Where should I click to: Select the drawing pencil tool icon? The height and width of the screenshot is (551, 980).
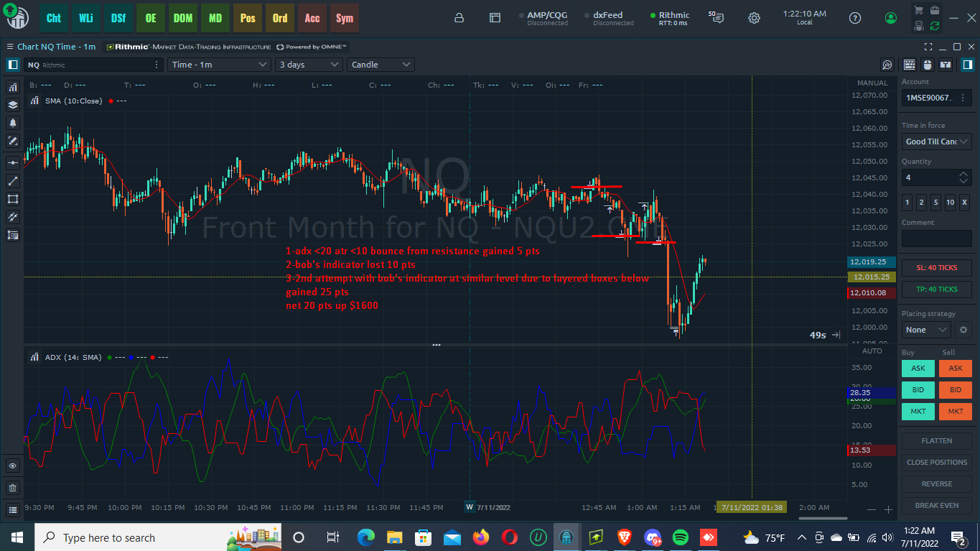(13, 141)
